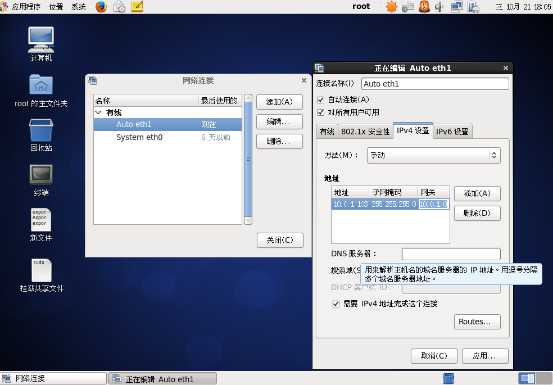This screenshot has width=553, height=385.
Task: Click the 名称 column header
Action: [146, 100]
